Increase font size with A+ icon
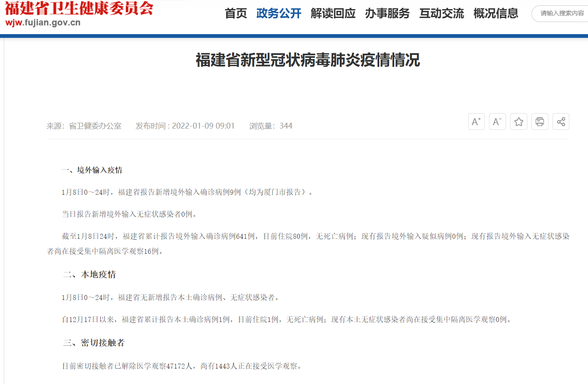The width and height of the screenshot is (588, 384). 476,121
